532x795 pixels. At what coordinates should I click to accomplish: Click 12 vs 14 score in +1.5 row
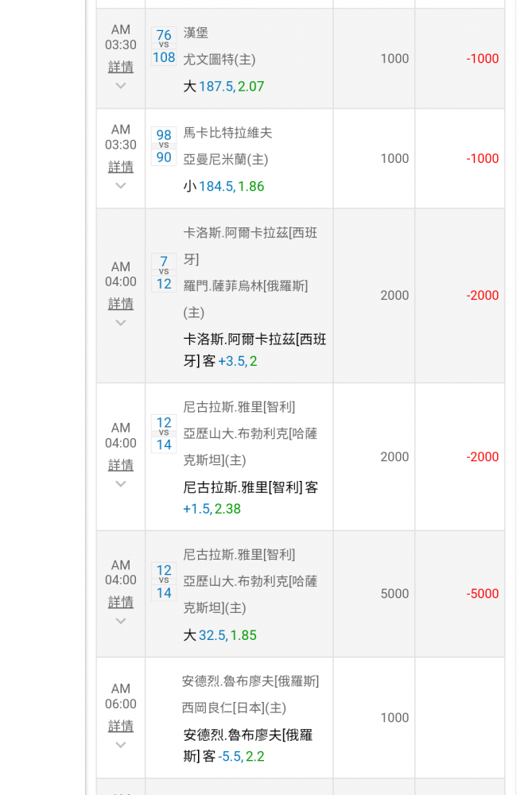click(164, 433)
